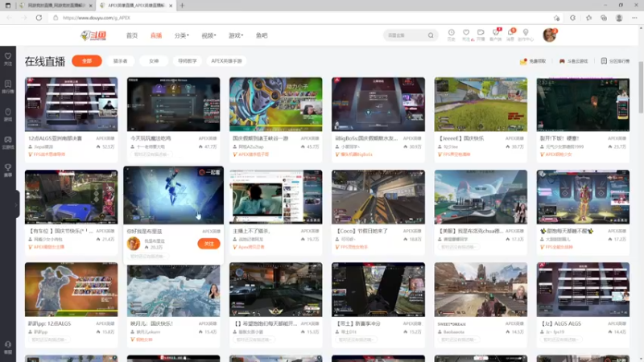
Task: Open the 【Coco】 stream thumbnail
Action: point(378,197)
